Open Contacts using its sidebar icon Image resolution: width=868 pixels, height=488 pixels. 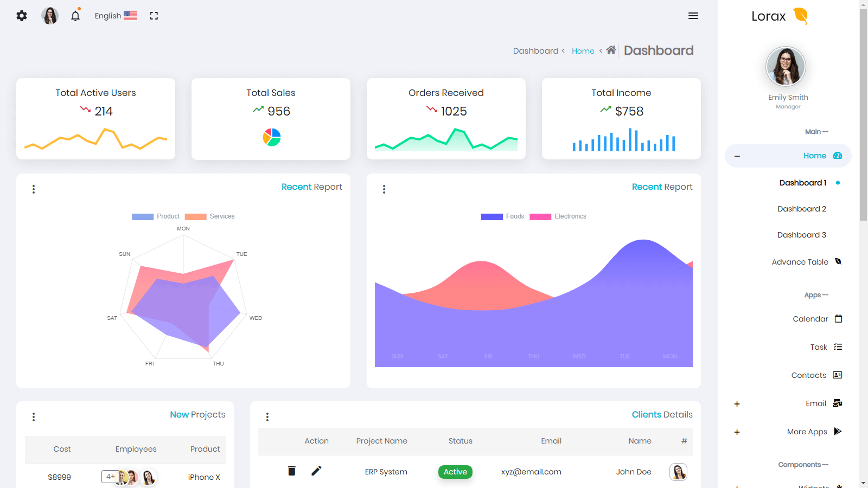838,375
